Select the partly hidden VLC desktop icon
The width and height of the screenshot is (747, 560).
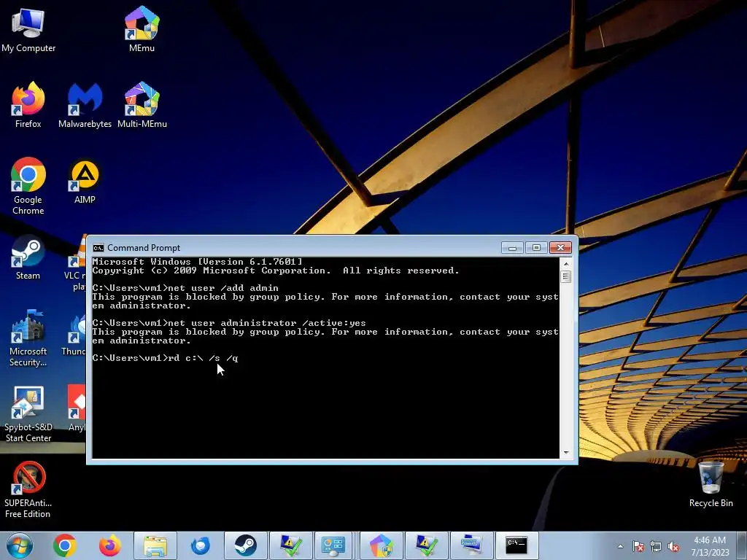(75, 264)
